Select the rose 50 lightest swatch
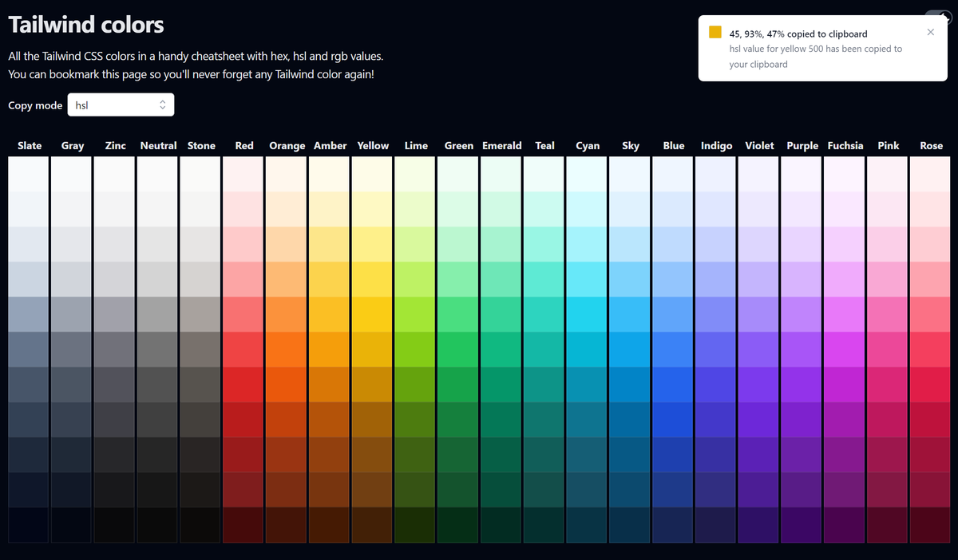 (932, 174)
